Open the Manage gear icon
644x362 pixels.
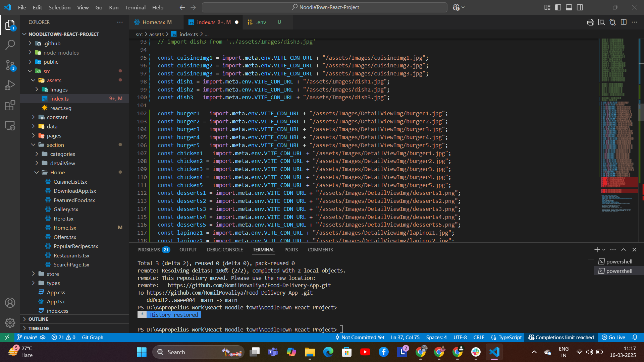tap(10, 323)
